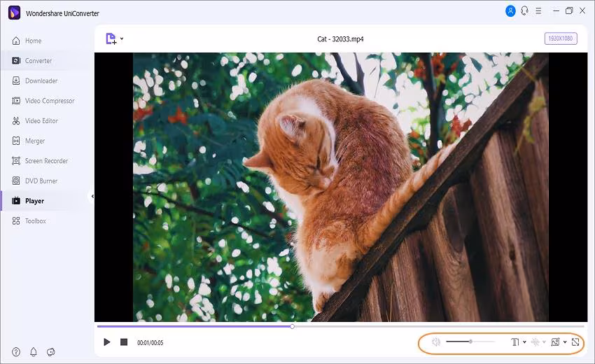This screenshot has width=595, height=364.
Task: Click the DVD Burner disc icon
Action: tap(16, 181)
